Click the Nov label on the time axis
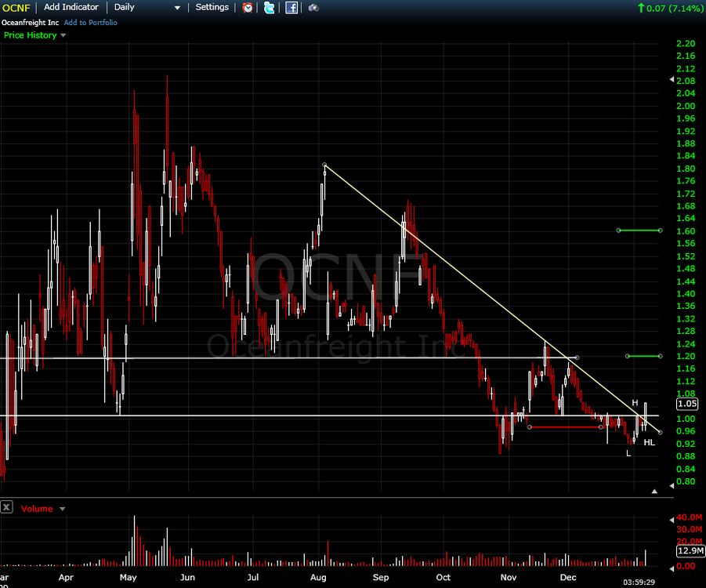Screen dimensions: 706x588 (x=509, y=577)
